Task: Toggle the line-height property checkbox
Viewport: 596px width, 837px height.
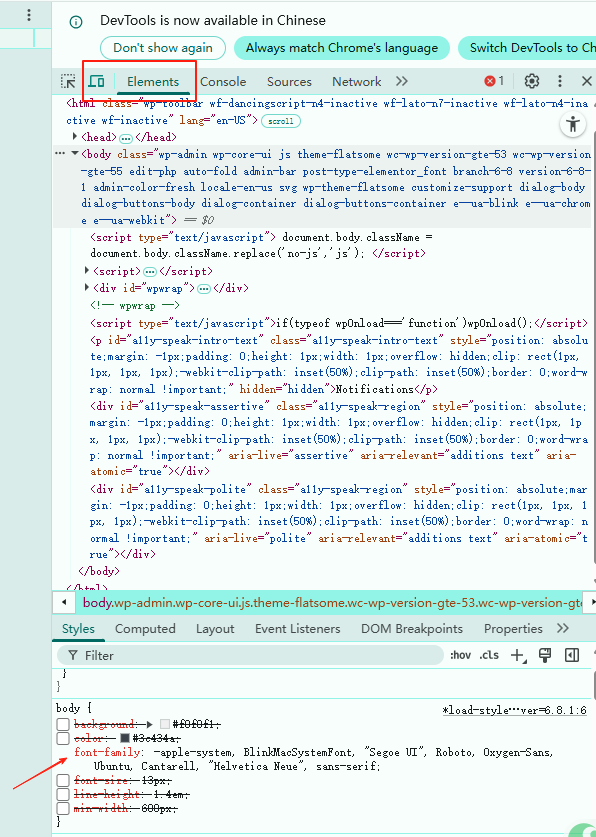Action: click(63, 794)
